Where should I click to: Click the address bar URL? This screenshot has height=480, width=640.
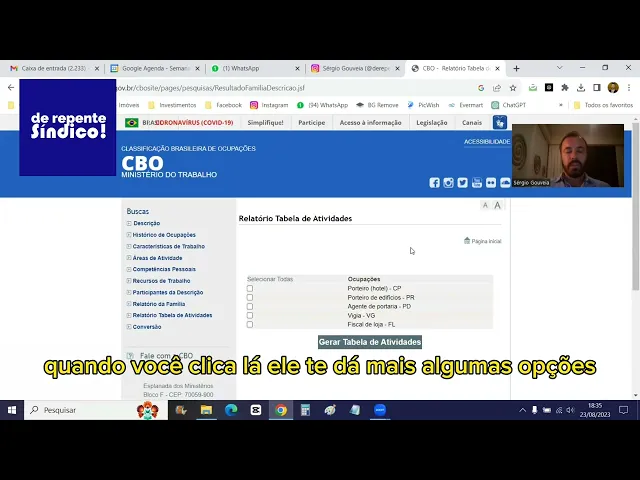click(x=210, y=88)
